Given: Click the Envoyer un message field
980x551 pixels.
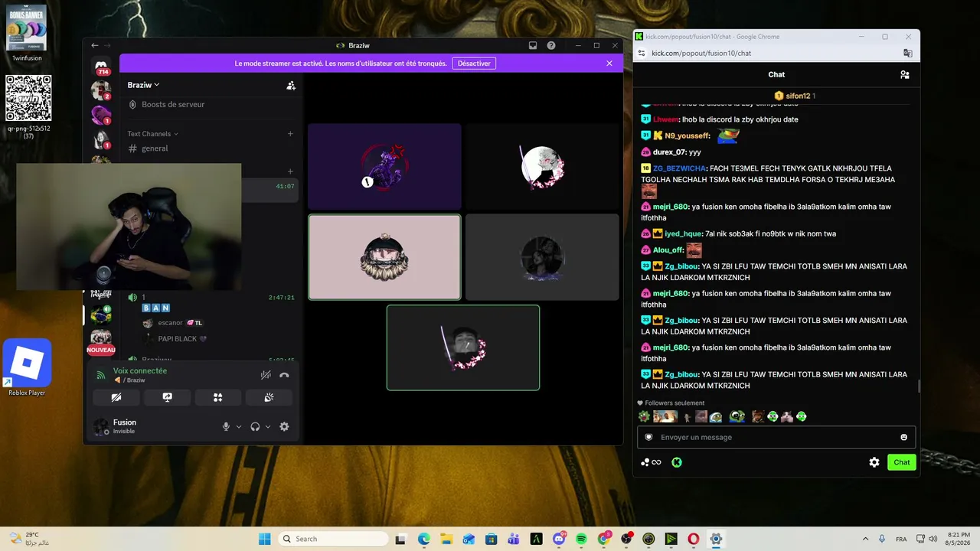Looking at the screenshot, I should [776, 437].
